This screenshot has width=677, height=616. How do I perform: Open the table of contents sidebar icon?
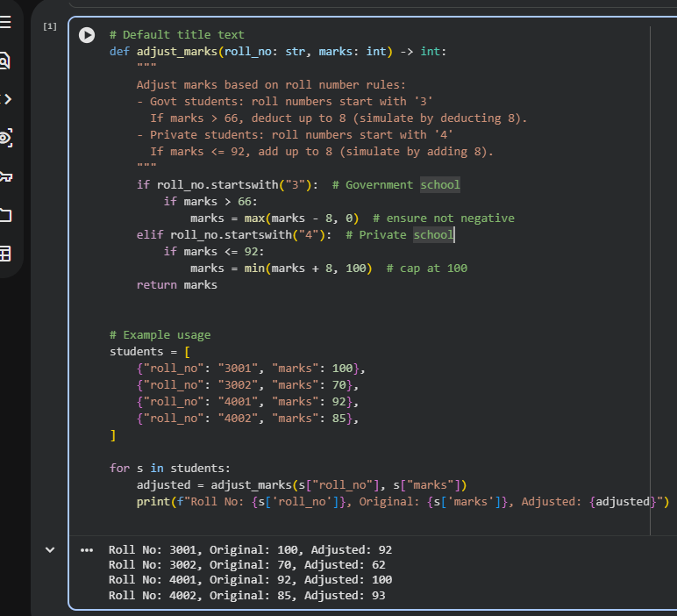tap(4, 22)
